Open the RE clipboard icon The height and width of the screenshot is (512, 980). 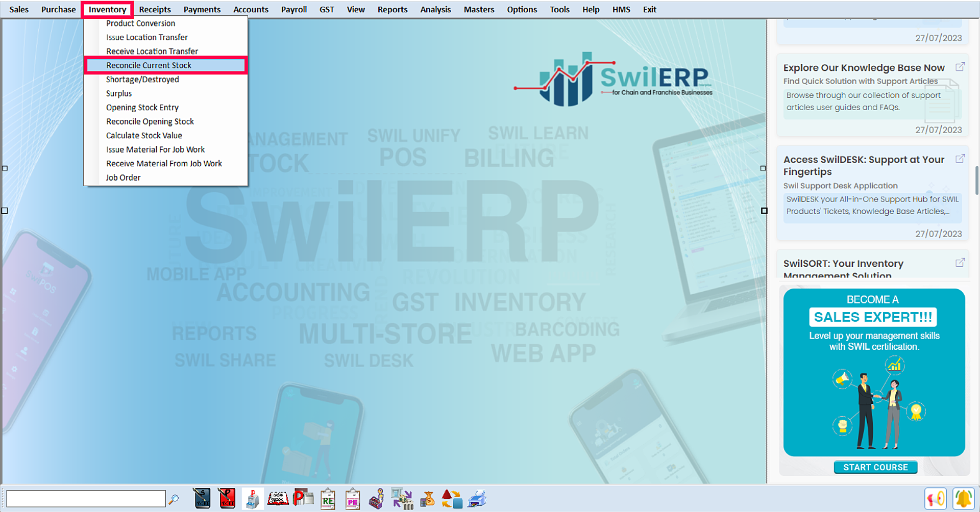tap(328, 499)
